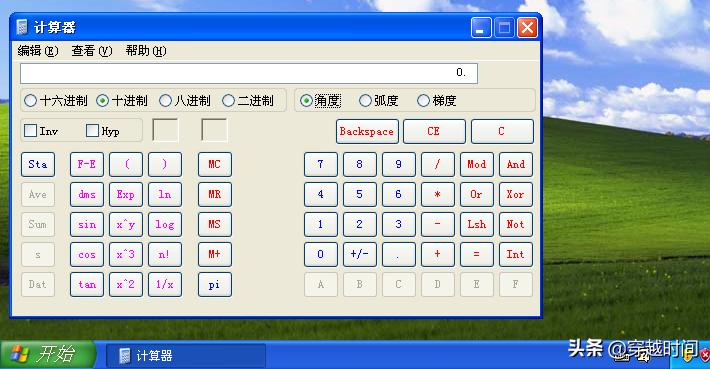Image resolution: width=710 pixels, height=369 pixels.
Task: Click the C clear button beside CE
Action: [502, 131]
